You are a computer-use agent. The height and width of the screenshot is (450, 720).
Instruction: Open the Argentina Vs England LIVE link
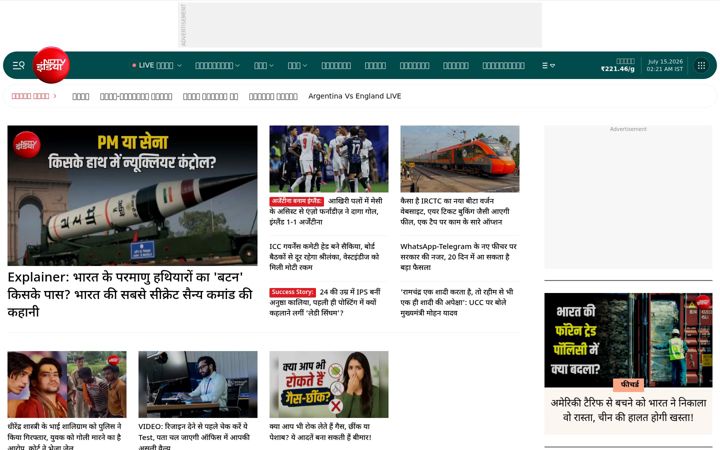[x=354, y=96]
